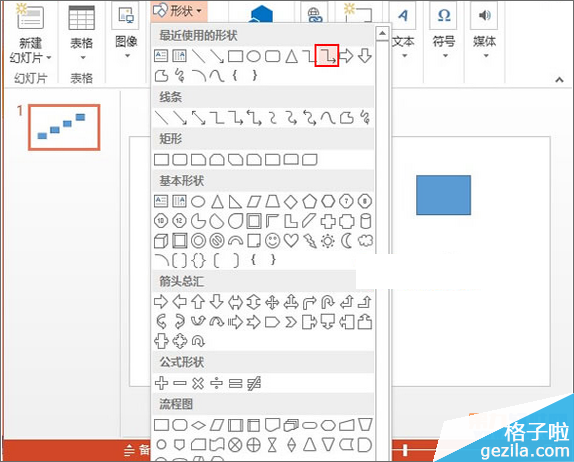Choose the no-symbol (prohibited) shape
Screen dimensions: 574x462
coord(217,241)
